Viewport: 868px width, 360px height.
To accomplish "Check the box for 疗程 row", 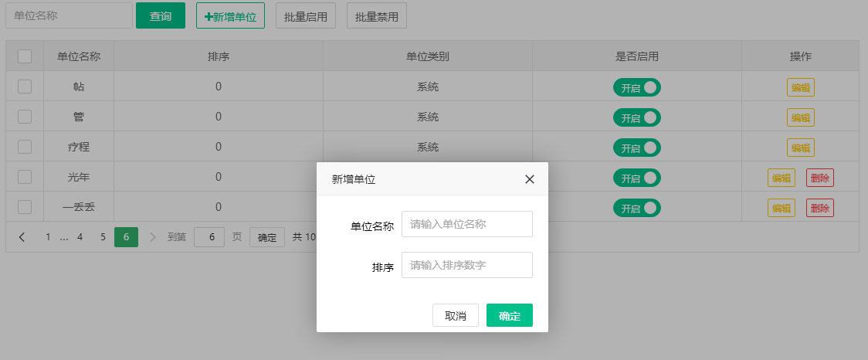I will [x=25, y=147].
